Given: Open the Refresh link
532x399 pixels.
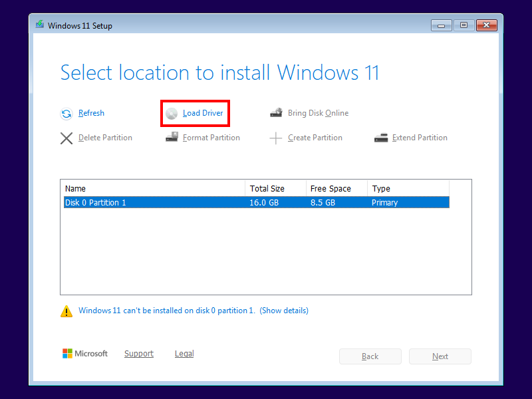Looking at the screenshot, I should coord(91,113).
